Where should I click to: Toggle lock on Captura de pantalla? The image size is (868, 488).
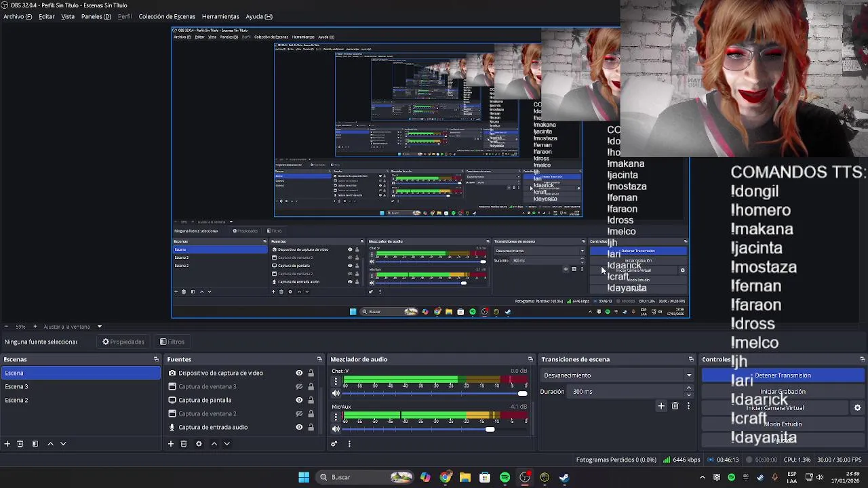tap(311, 400)
